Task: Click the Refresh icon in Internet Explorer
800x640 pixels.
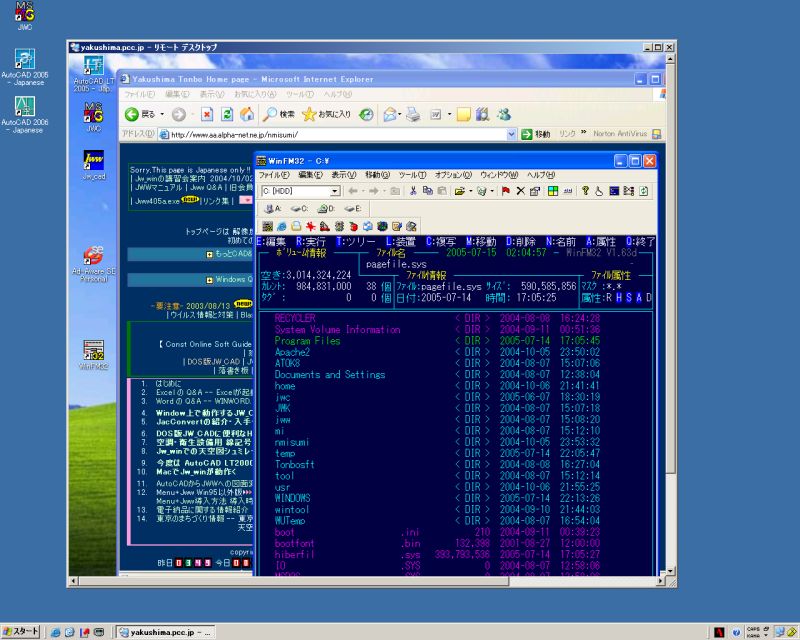Action: 227,114
